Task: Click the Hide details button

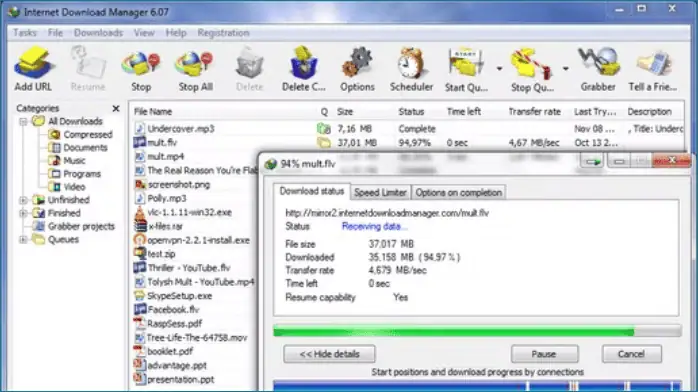Action: tap(329, 354)
